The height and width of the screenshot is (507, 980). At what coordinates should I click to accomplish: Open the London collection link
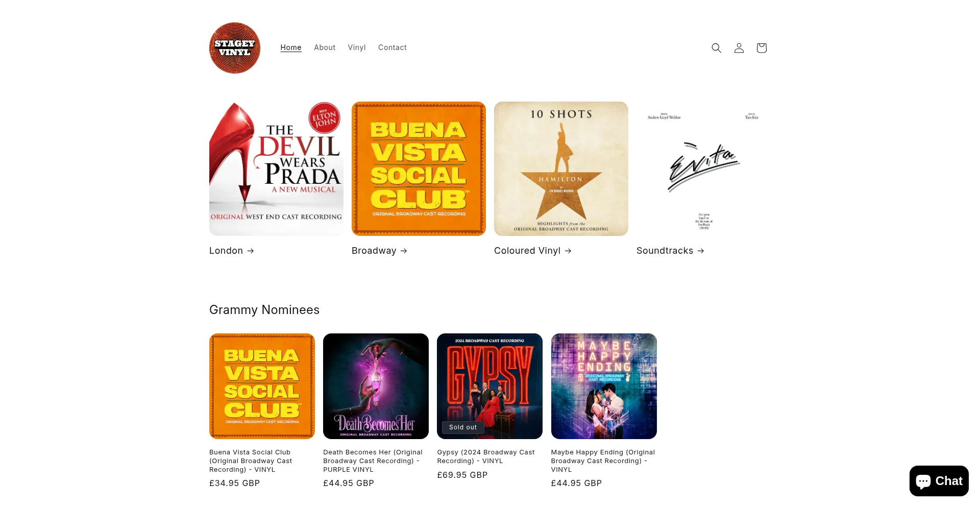pos(232,251)
